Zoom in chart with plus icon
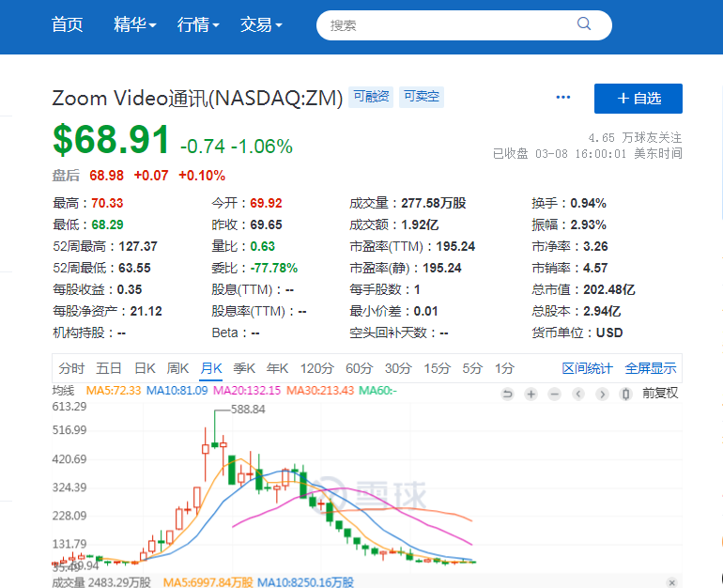This screenshot has width=723, height=588. [x=531, y=394]
